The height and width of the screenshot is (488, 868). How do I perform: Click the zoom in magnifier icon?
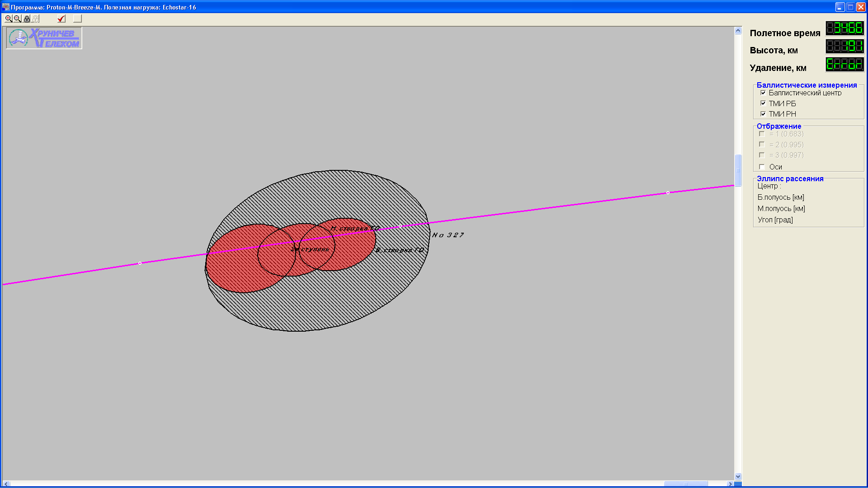9,19
